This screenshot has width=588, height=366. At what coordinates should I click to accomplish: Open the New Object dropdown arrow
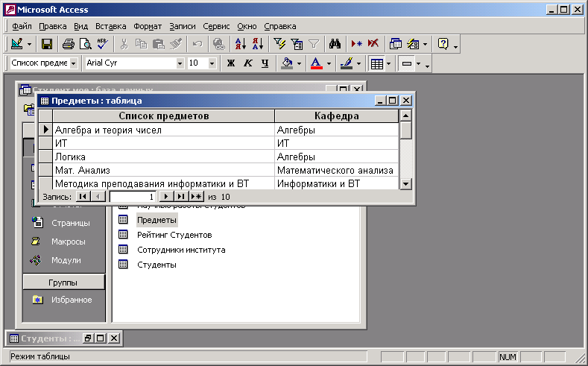(x=425, y=45)
